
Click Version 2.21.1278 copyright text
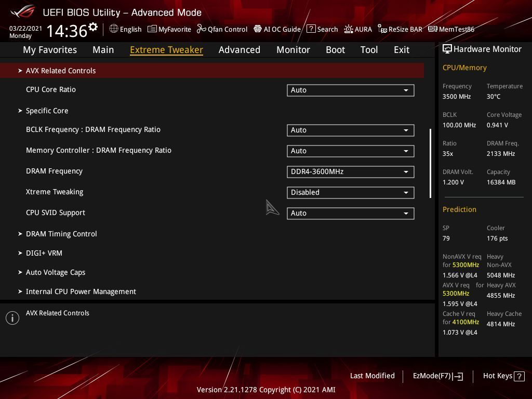pos(266,390)
